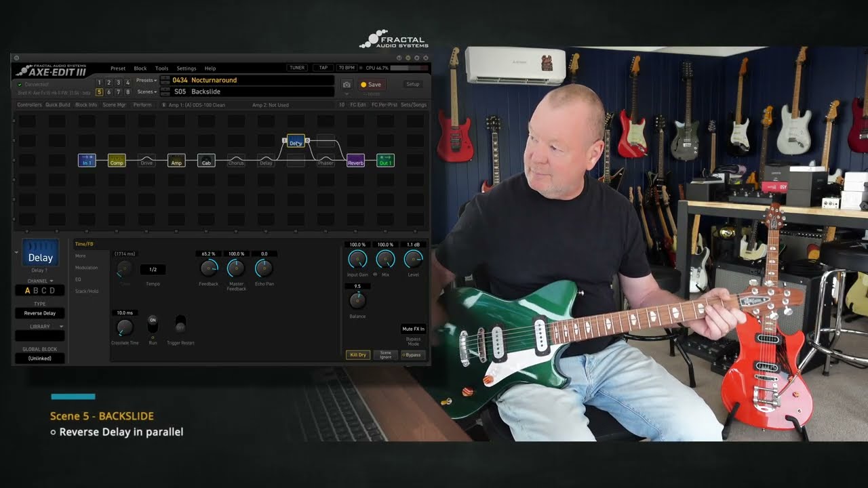Open the Block menu

(x=140, y=68)
